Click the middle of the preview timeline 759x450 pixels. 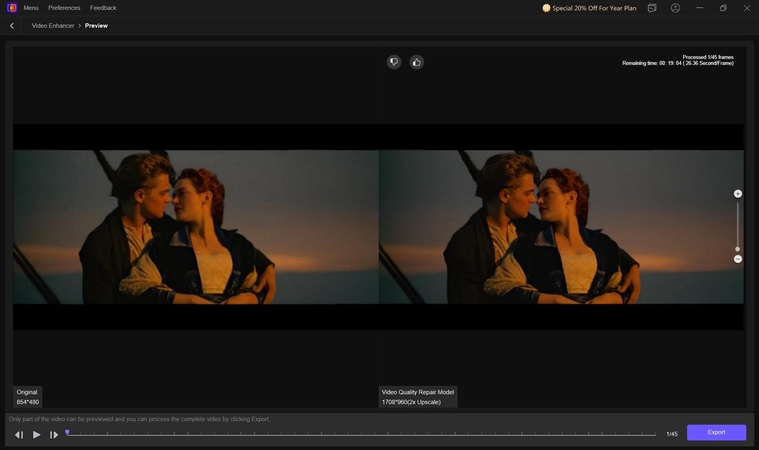361,435
